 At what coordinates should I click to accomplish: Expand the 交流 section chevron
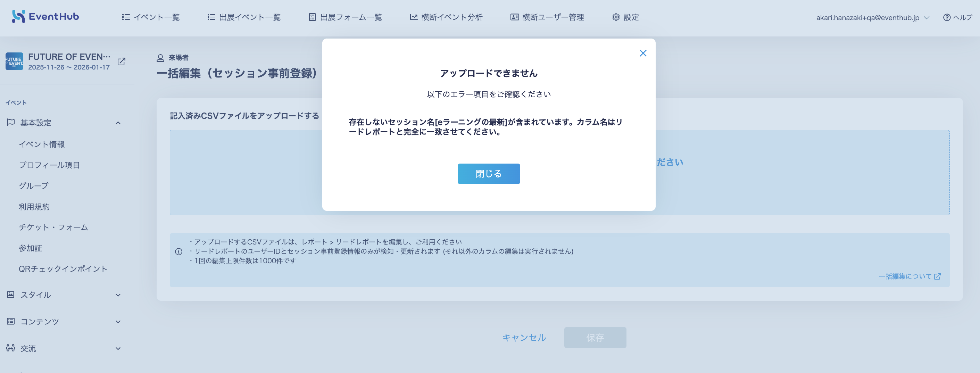pos(118,348)
